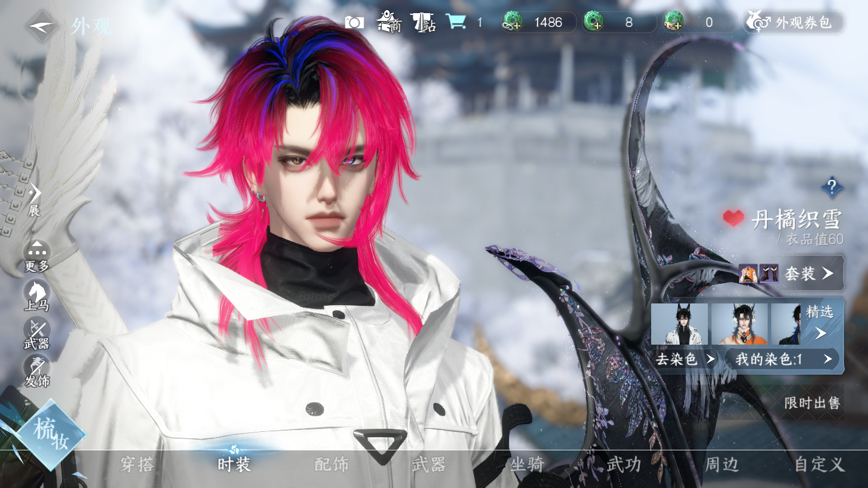This screenshot has width=868, height=488.
Task: Open the 站 station icon
Action: (x=424, y=23)
